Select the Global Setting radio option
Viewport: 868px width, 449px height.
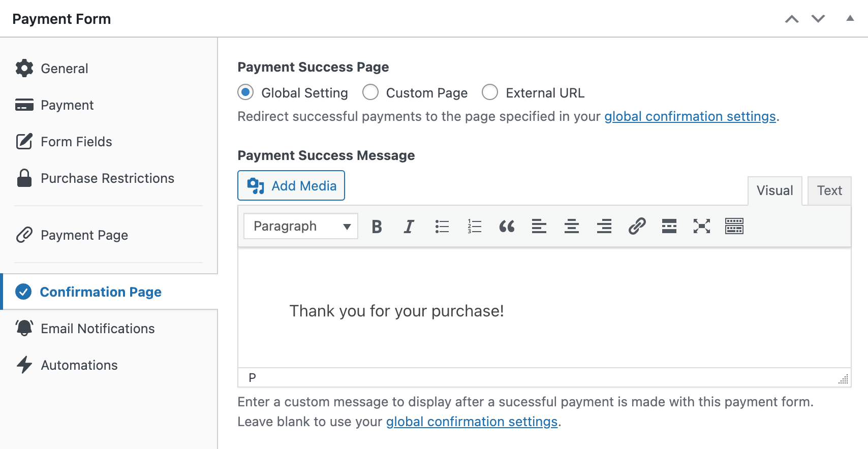246,92
